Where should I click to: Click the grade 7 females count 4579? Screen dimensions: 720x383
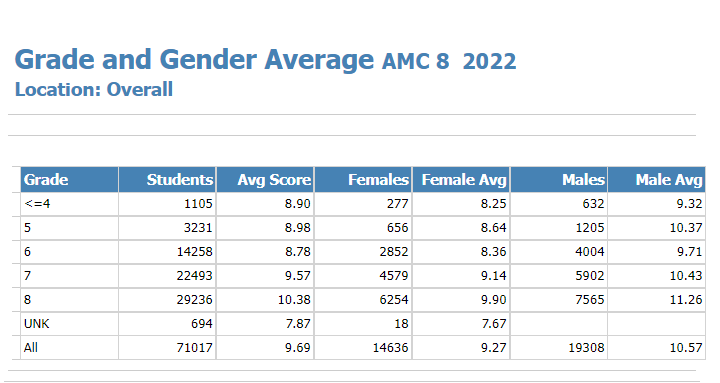click(394, 276)
